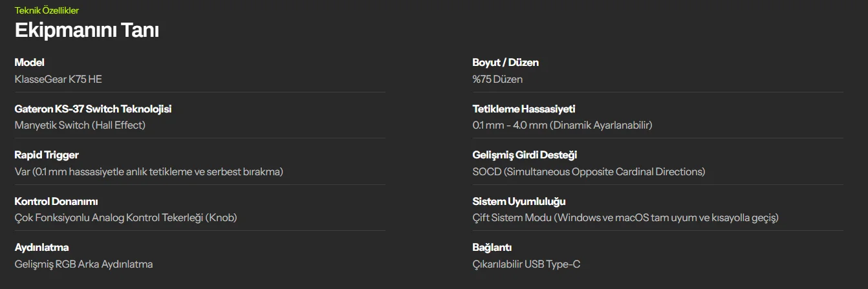This screenshot has width=868, height=289.
Task: Select the Gelişmiş Girdi Desteği label
Action: pos(525,155)
